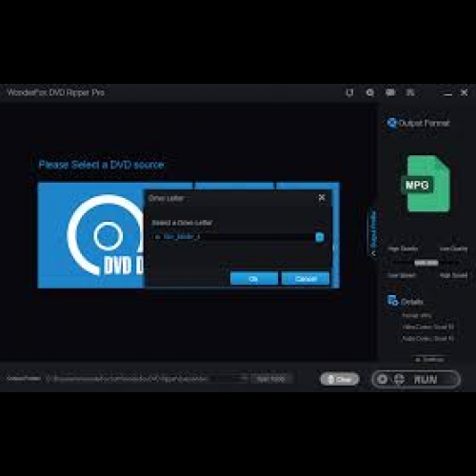476x476 pixels.
Task: Click the 'High Quality' slider label
Action: (x=403, y=248)
